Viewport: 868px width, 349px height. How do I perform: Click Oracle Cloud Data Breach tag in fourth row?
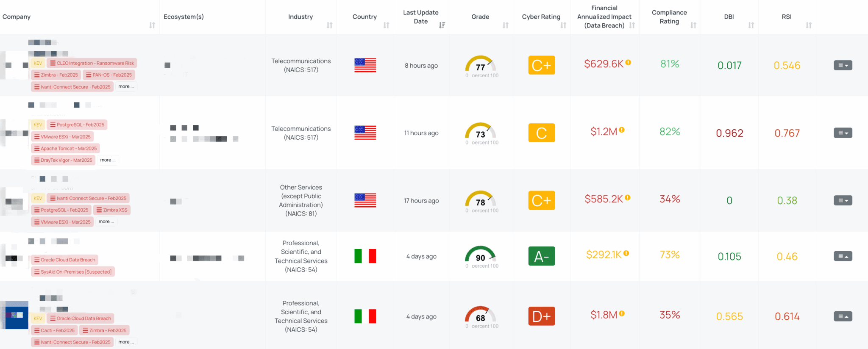click(x=65, y=260)
